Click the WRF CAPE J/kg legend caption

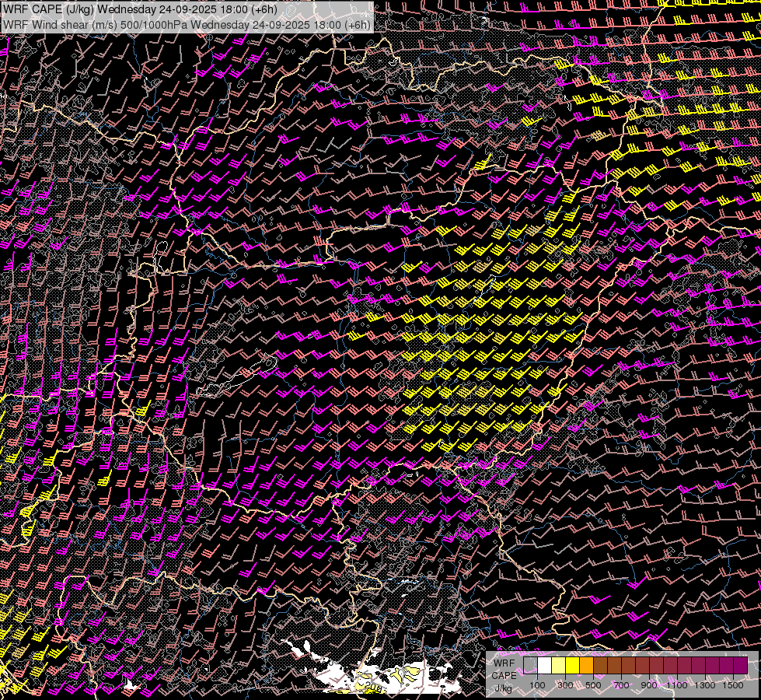[x=503, y=675]
